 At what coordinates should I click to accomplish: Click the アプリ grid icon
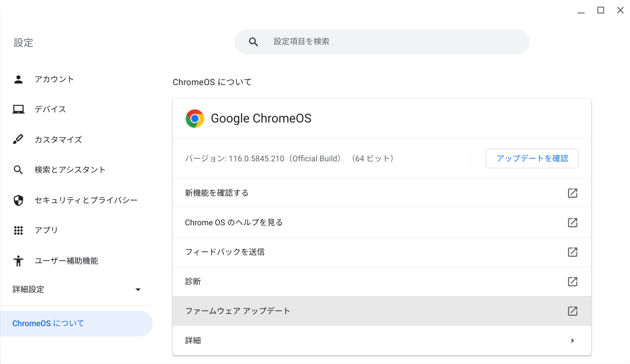pyautogui.click(x=18, y=230)
